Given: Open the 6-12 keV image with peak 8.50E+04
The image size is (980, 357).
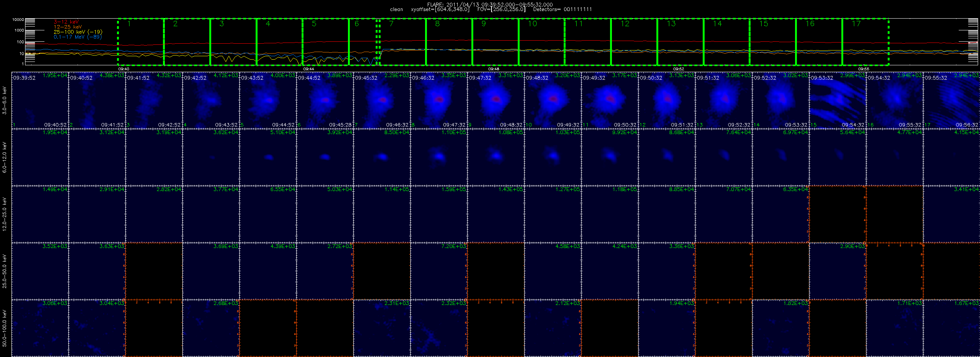Looking at the screenshot, I should 382,157.
